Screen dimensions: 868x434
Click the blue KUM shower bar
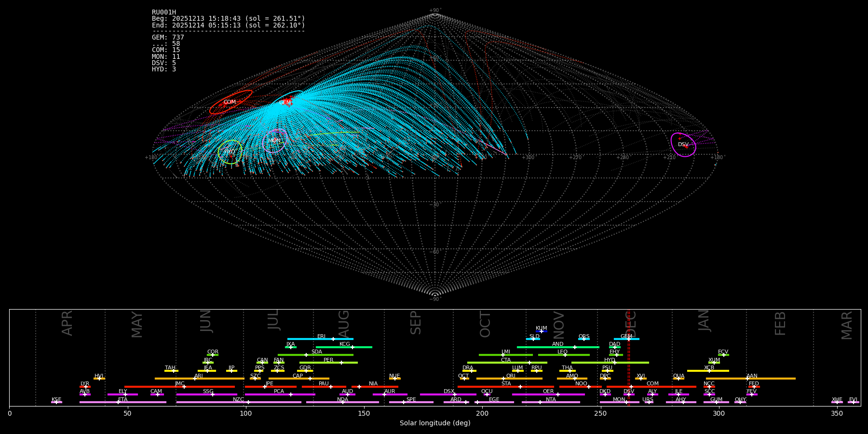542,331
